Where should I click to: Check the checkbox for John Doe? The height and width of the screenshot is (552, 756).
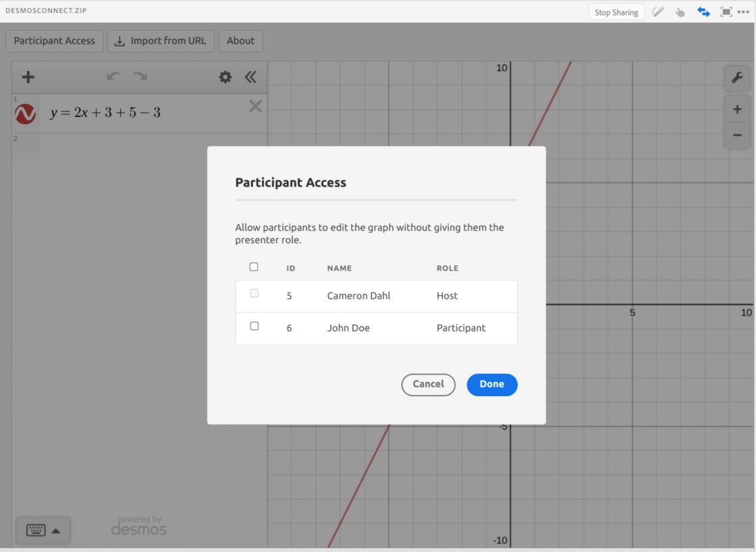coord(254,326)
